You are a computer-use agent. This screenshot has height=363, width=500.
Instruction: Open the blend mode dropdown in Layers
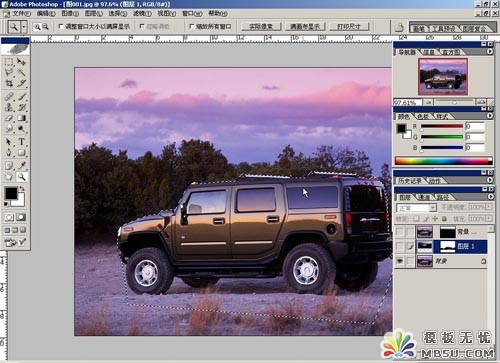tap(432, 208)
